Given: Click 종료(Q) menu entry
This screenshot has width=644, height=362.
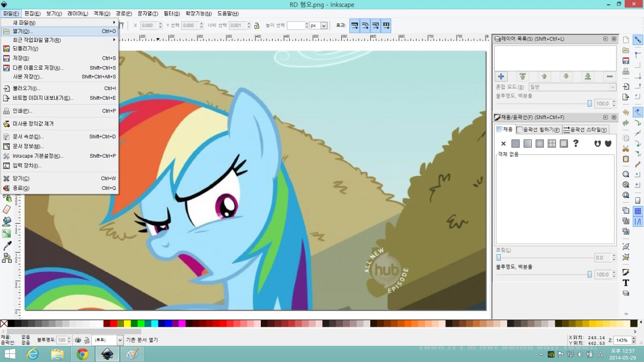Looking at the screenshot, I should (60, 188).
